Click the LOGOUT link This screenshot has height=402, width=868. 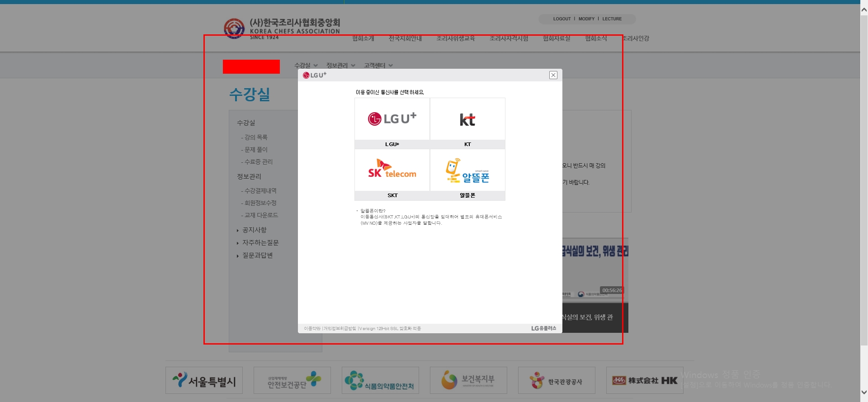tap(562, 19)
